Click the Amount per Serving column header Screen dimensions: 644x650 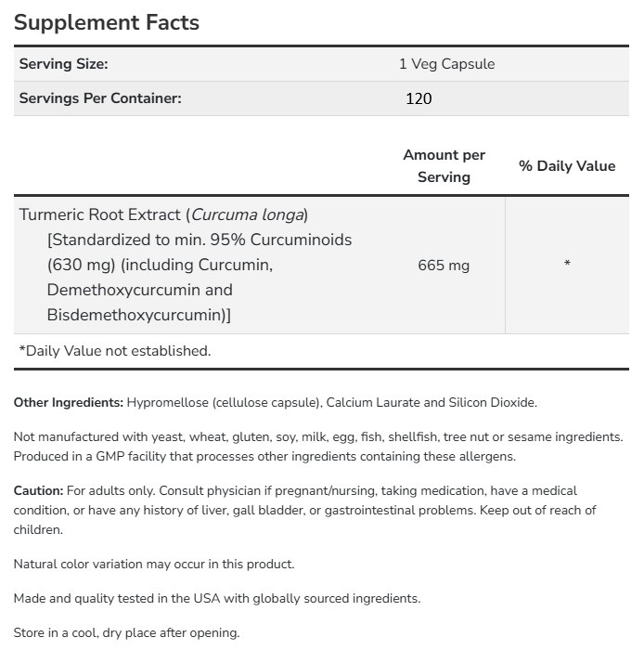click(x=444, y=165)
